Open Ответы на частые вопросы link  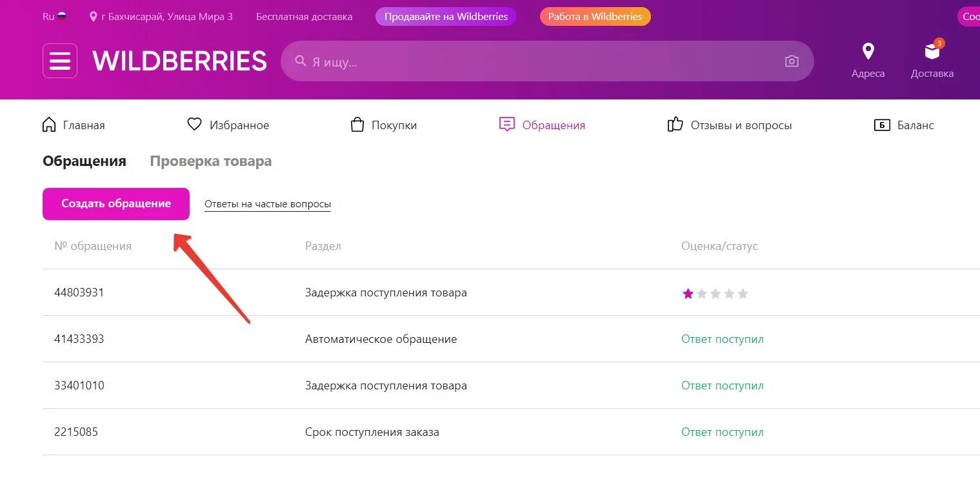pyautogui.click(x=268, y=204)
